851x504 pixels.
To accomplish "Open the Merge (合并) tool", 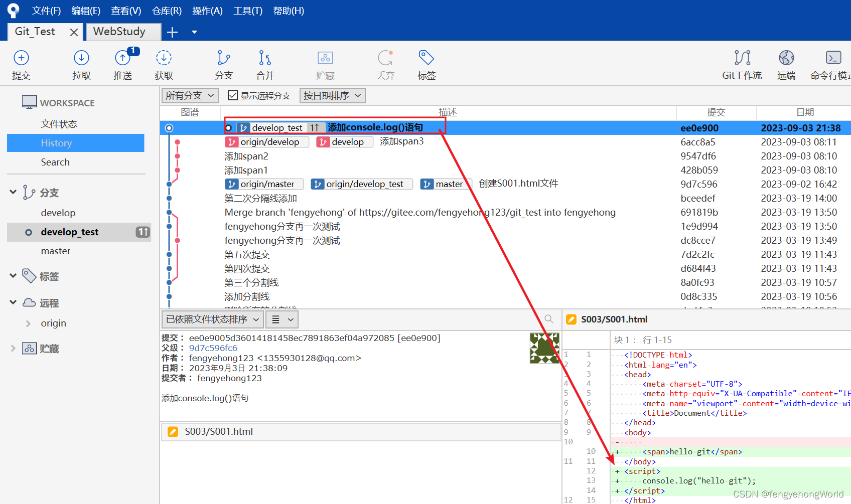I will click(x=265, y=58).
